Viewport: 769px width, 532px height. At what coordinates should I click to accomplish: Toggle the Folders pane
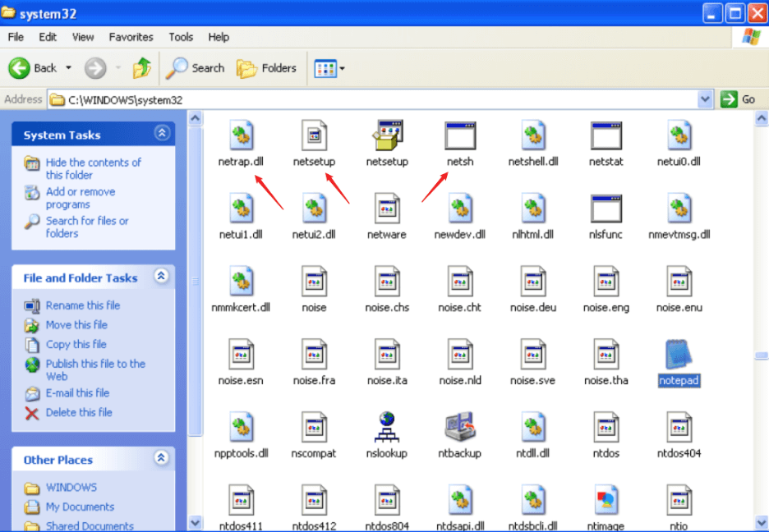[x=267, y=68]
